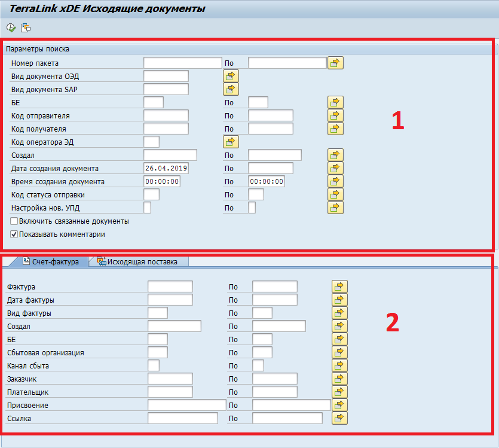
Task: Toggle the Настройка нов. УПД box
Action: pos(147,208)
